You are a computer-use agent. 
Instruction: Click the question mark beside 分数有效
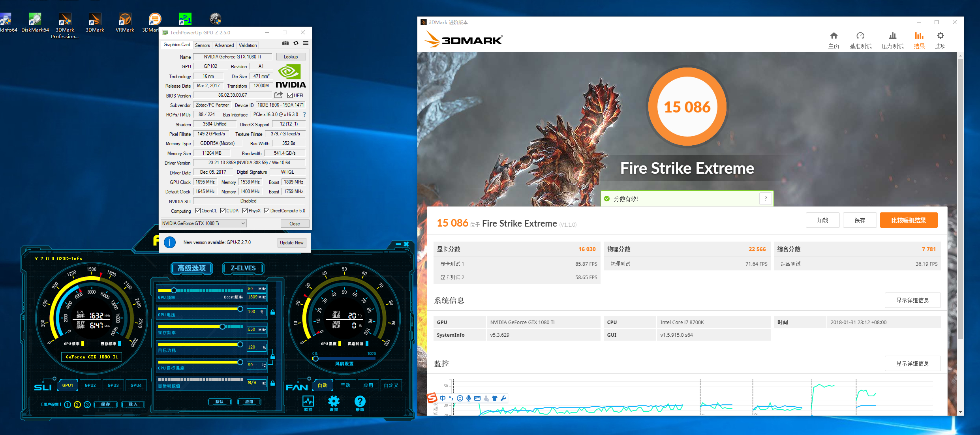click(765, 199)
